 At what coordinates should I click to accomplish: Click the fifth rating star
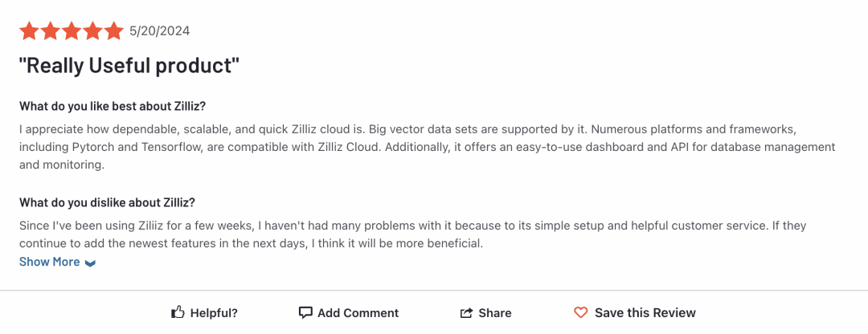[113, 31]
